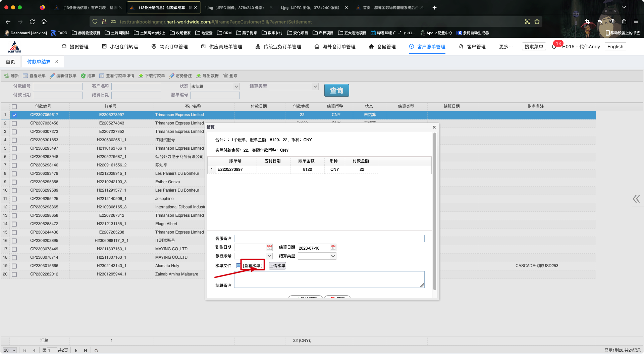Open the 结算类型 dropdown in dialog
This screenshot has width=644, height=354.
click(x=333, y=256)
